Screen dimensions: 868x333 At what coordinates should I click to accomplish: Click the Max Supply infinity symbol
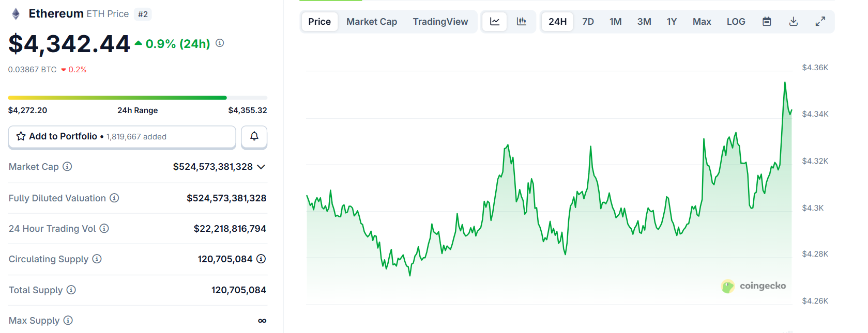(262, 321)
